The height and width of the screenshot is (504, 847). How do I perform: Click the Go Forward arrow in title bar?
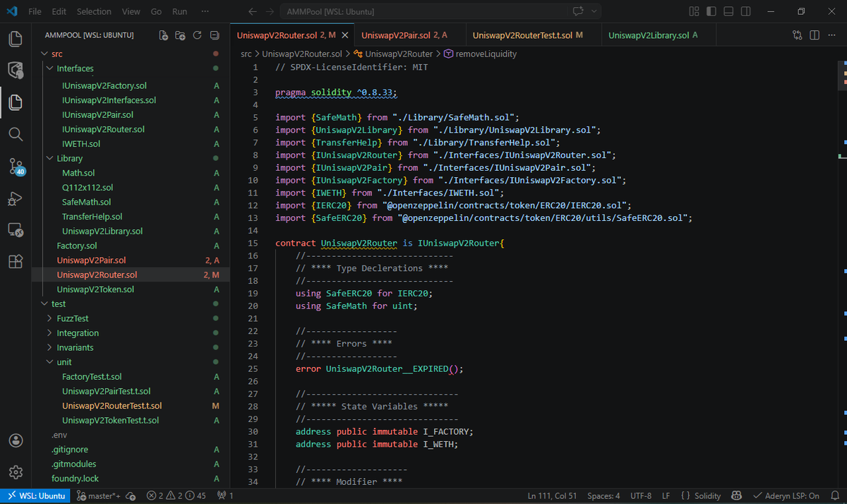pyautogui.click(x=270, y=12)
